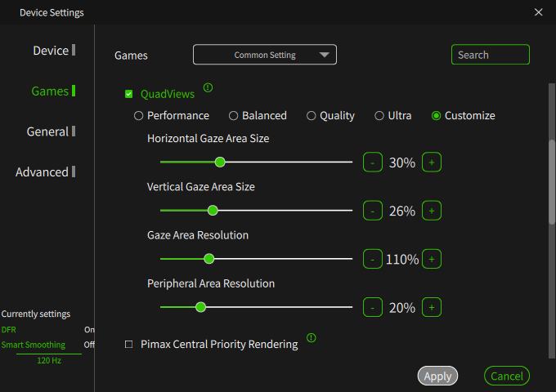This screenshot has width=556, height=392.
Task: Increase Peripheral Area Resolution with plus
Action: point(432,308)
